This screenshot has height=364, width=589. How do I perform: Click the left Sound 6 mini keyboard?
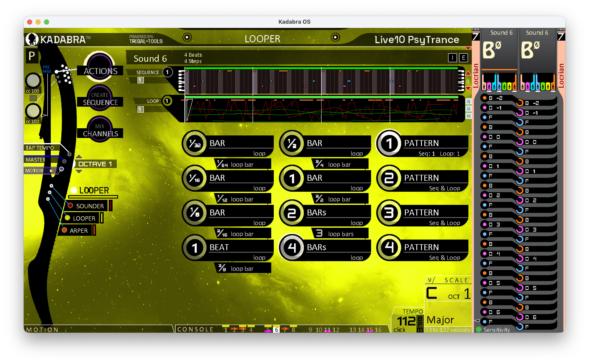499,83
